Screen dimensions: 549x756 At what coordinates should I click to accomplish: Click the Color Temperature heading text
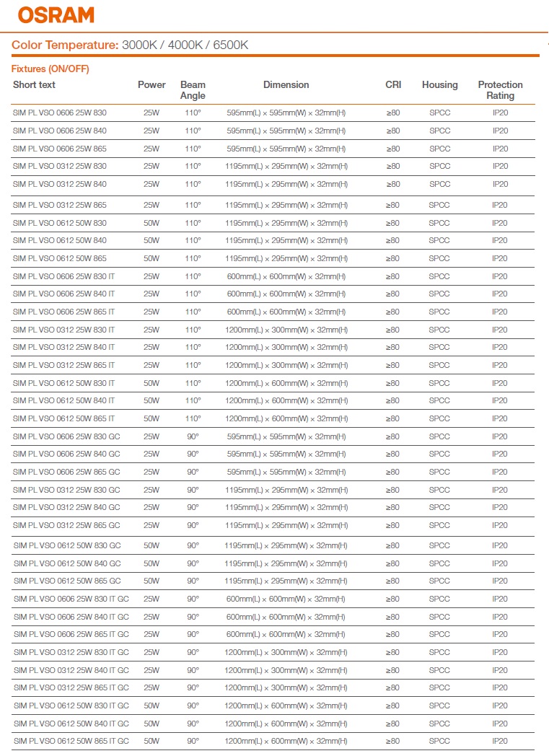click(130, 45)
